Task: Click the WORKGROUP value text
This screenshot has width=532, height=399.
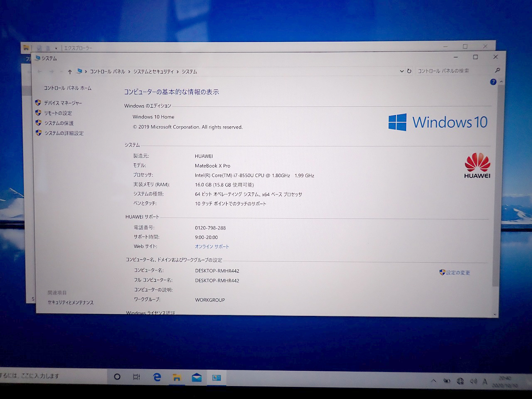Action: tap(210, 300)
